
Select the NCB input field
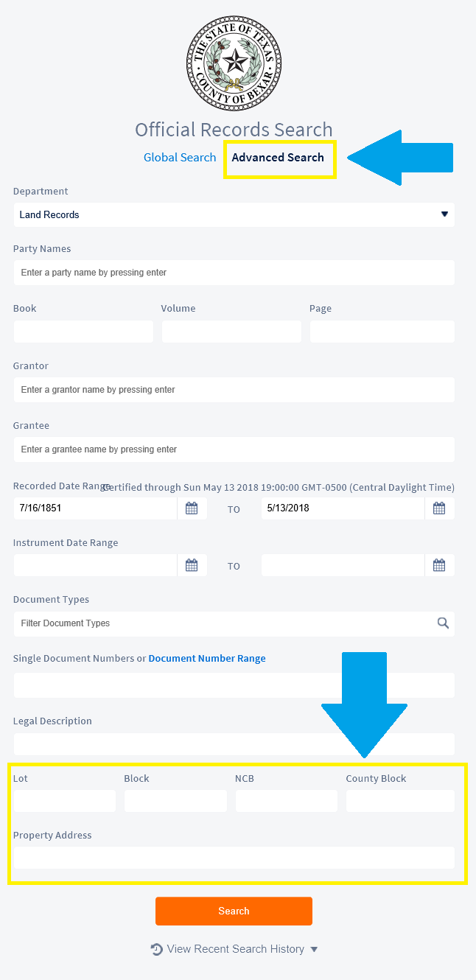287,801
